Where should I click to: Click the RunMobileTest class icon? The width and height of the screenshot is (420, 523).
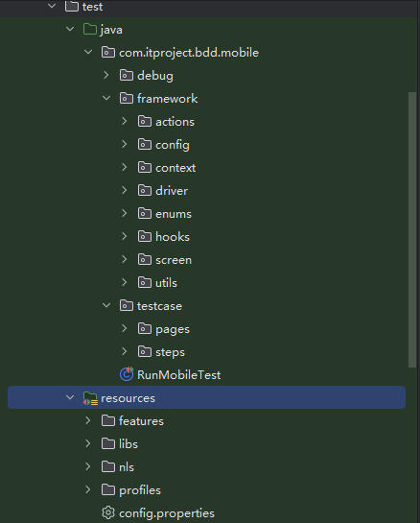click(x=127, y=374)
